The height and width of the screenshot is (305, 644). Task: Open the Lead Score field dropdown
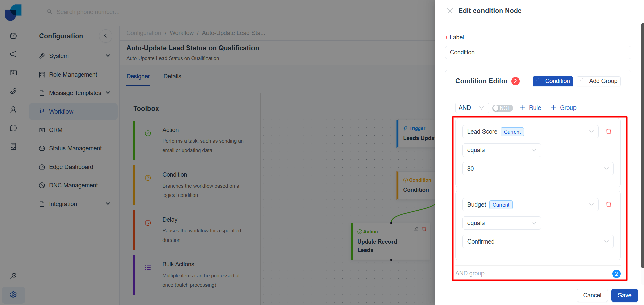(x=530, y=132)
